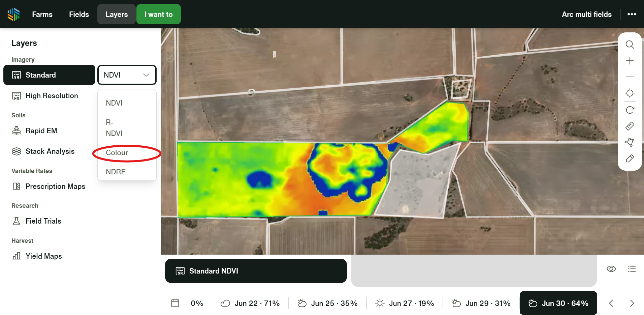Open the Prescription Maps layer
Image resolution: width=644 pixels, height=315 pixels.
pyautogui.click(x=55, y=187)
